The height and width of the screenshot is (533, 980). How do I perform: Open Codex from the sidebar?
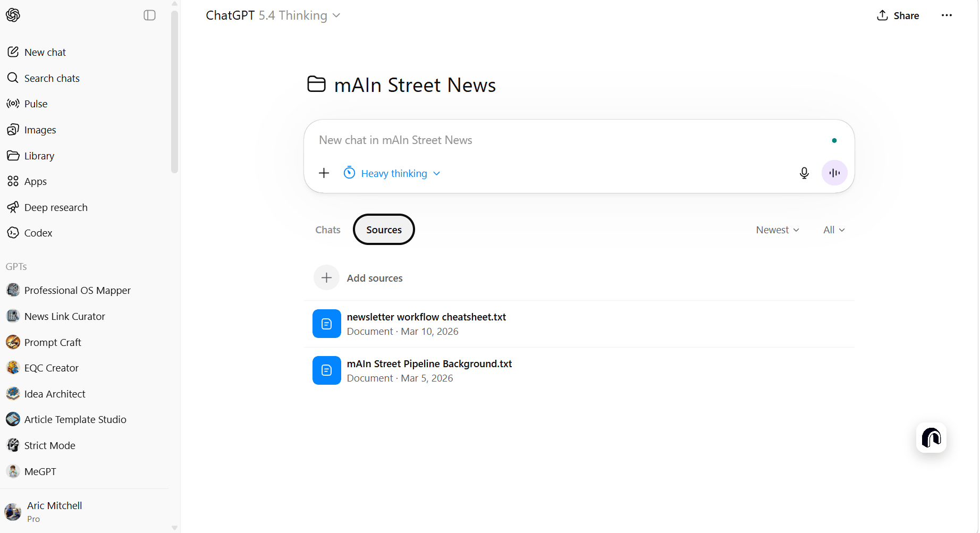pos(38,233)
